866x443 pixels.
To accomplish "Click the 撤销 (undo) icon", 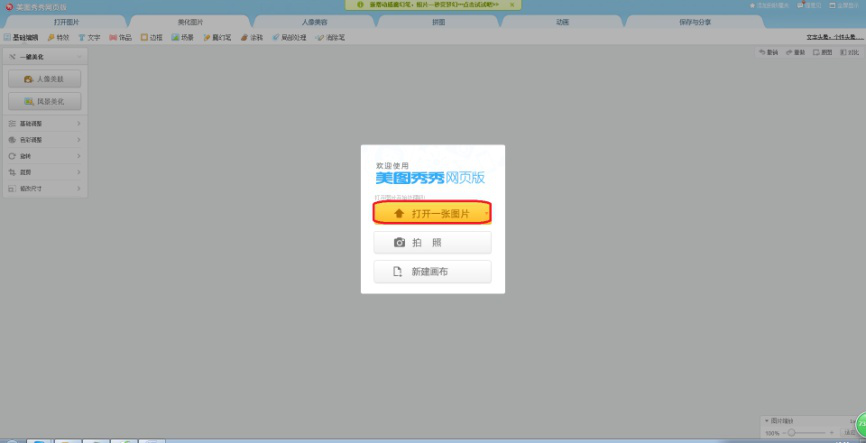I will 768,52.
